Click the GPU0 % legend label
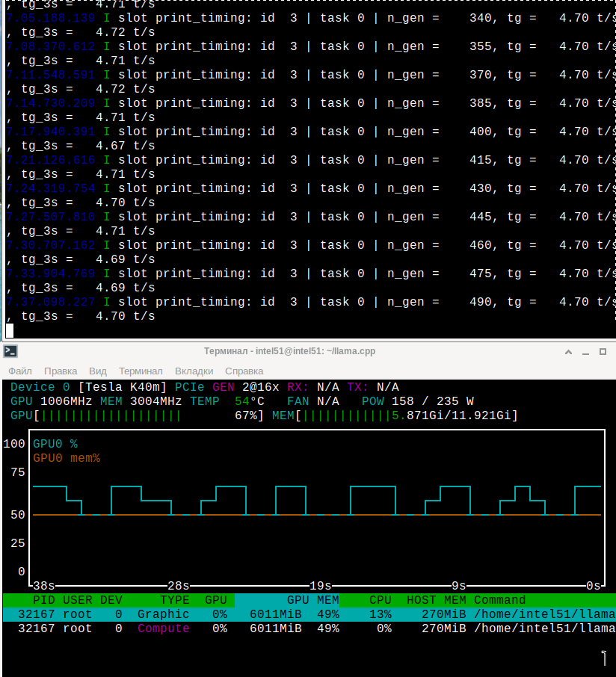This screenshot has width=616, height=677. 55,444
